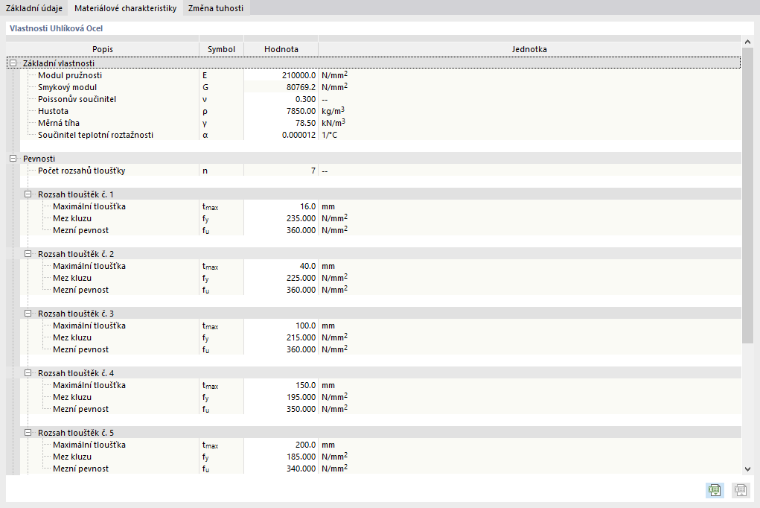Screen dimensions: 760x508
Task: Click the Symbol column header
Action: pos(222,49)
